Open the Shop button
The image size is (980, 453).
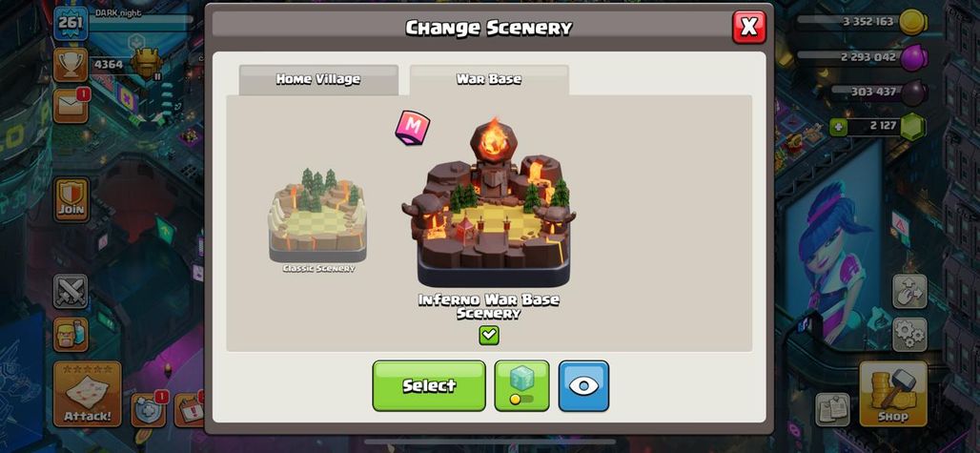click(x=892, y=393)
